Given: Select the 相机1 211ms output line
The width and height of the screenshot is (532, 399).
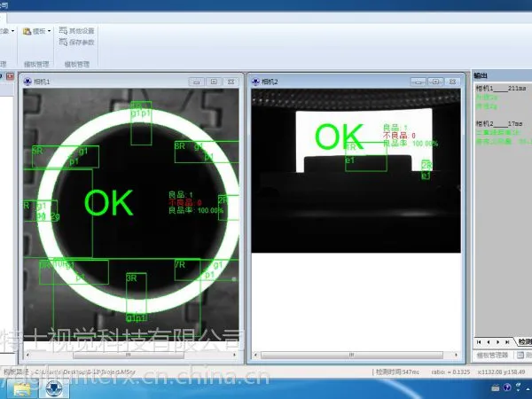Looking at the screenshot, I should (501, 89).
